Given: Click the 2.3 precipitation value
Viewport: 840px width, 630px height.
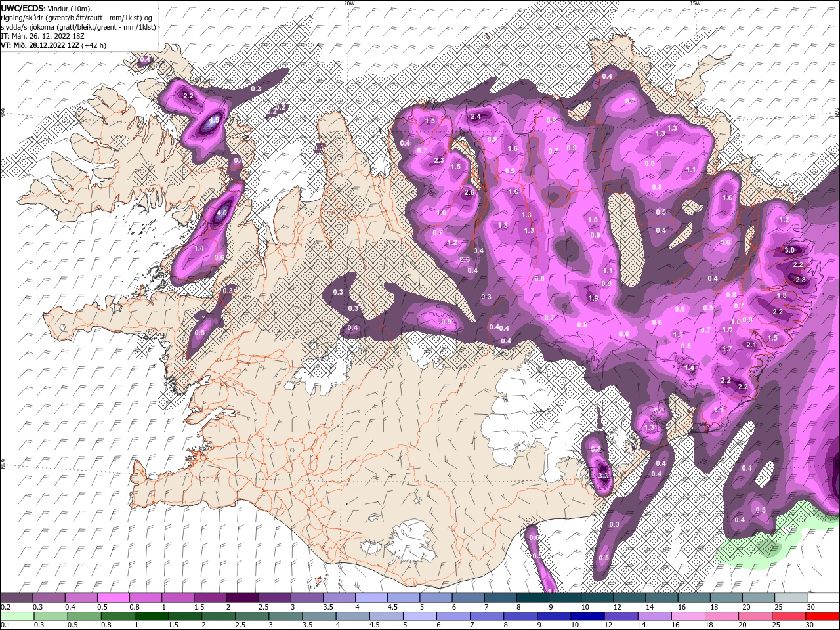Looking at the screenshot, I should 439,161.
